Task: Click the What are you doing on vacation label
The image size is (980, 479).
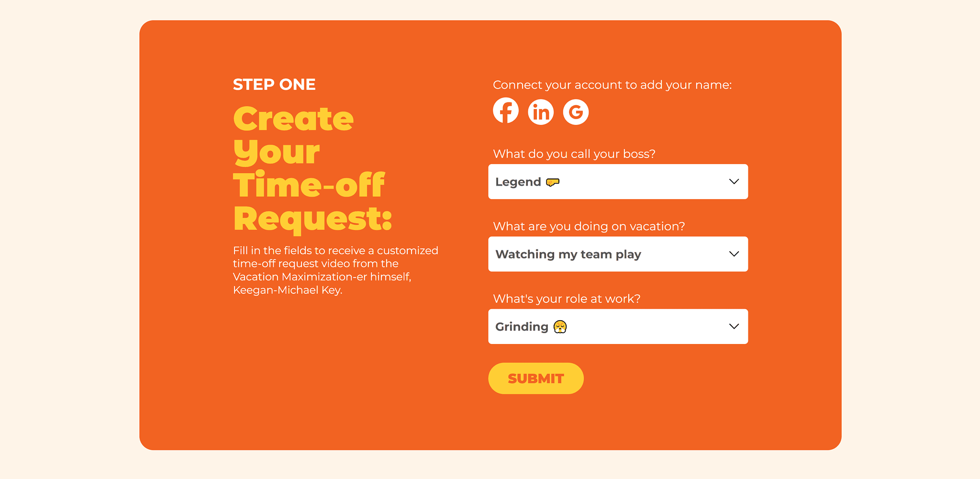Action: pos(589,226)
